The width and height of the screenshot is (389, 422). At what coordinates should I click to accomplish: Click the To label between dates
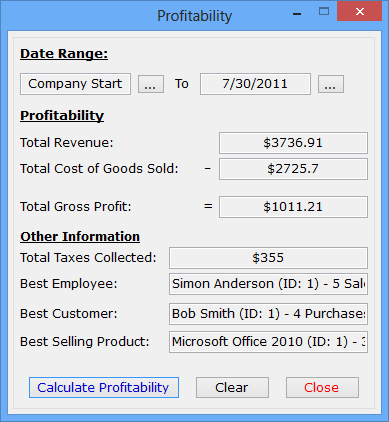tap(182, 84)
